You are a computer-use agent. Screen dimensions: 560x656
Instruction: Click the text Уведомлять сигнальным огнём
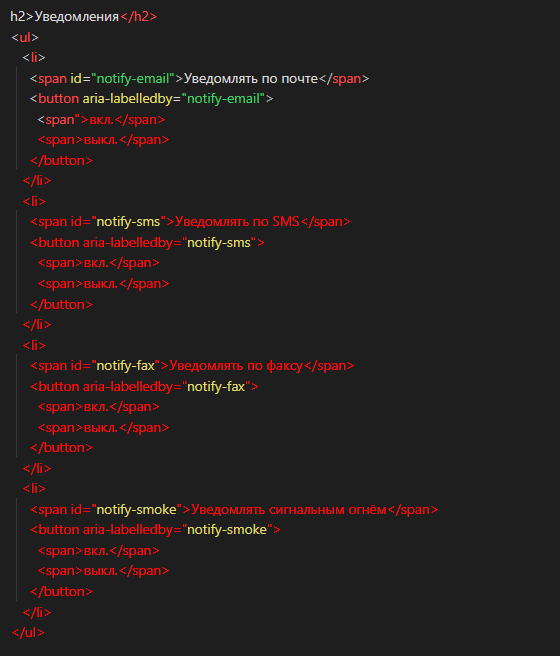click(x=289, y=509)
